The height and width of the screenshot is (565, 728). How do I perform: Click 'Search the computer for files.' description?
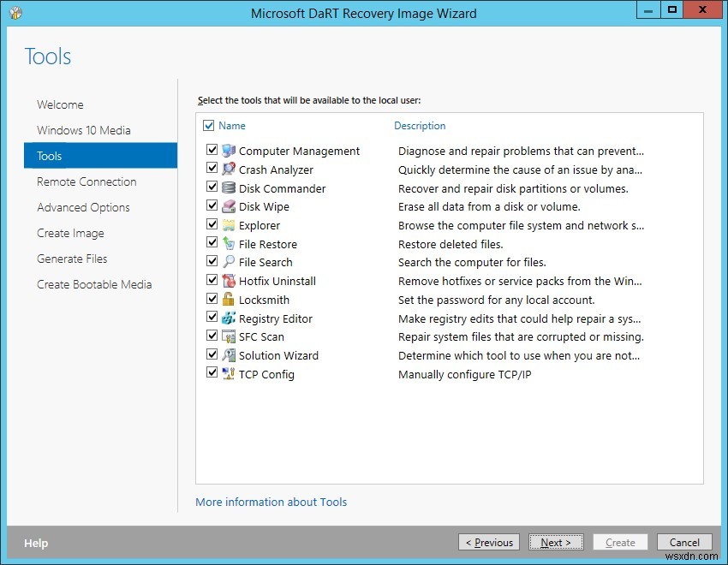click(x=472, y=262)
